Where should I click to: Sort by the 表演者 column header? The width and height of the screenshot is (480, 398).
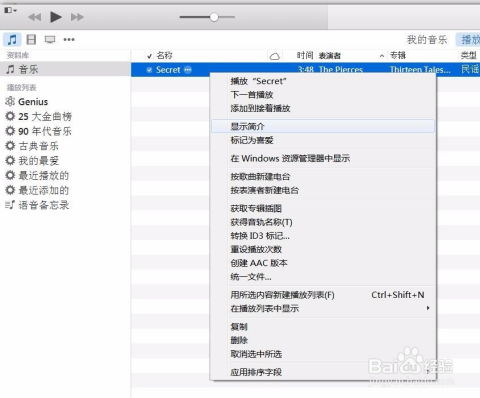(x=330, y=56)
